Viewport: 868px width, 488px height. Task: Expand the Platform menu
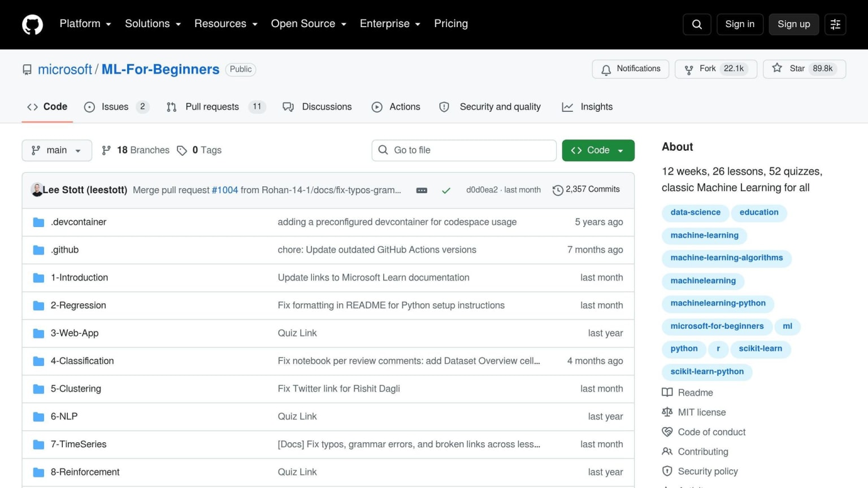tap(85, 24)
